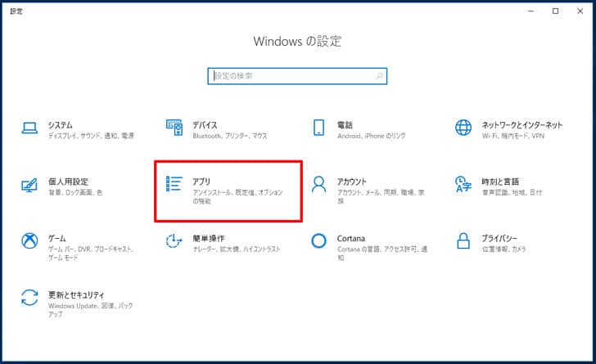Click the "背景、ロック画面、色" description

pos(75,193)
